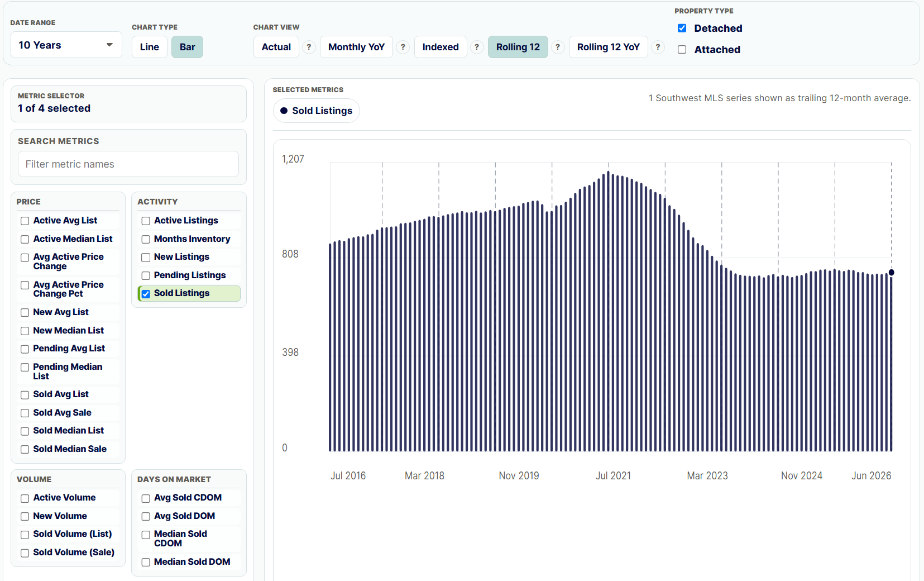Open the 10 Years date range dropdown
This screenshot has width=924, height=581.
(x=66, y=45)
